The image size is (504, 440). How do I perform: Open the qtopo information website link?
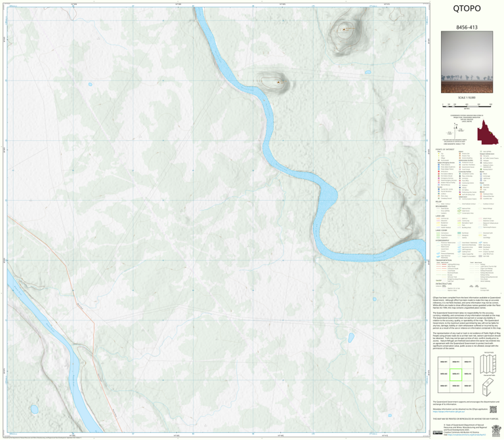point(448,411)
